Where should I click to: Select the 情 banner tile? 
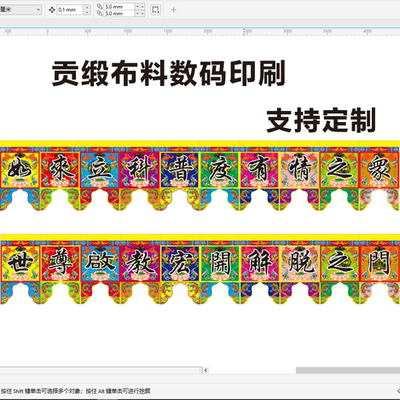(x=300, y=170)
